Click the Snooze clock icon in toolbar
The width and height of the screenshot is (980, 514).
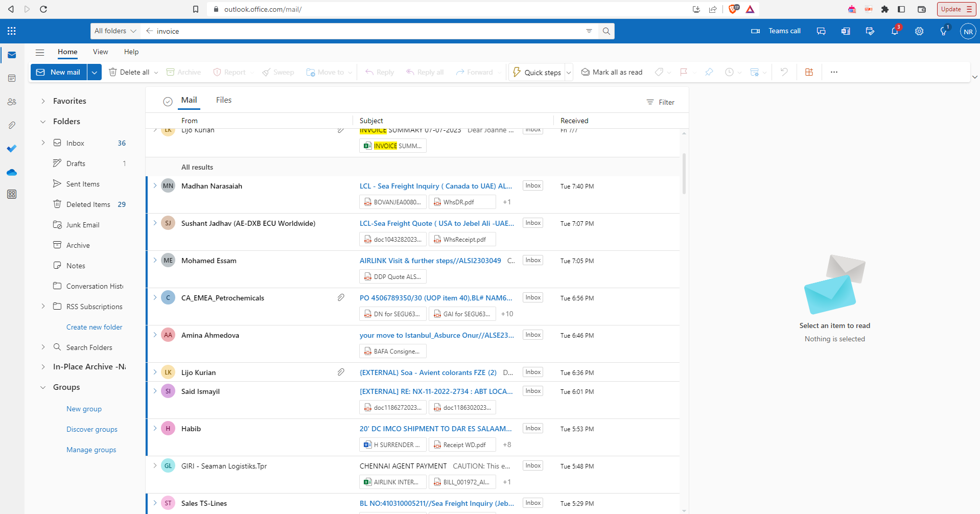(x=729, y=72)
